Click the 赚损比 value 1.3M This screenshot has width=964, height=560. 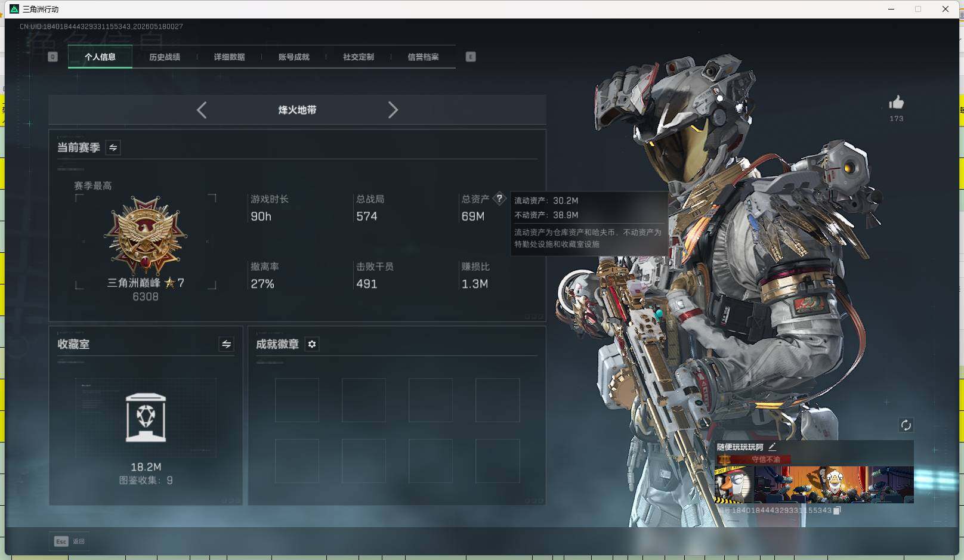point(475,284)
